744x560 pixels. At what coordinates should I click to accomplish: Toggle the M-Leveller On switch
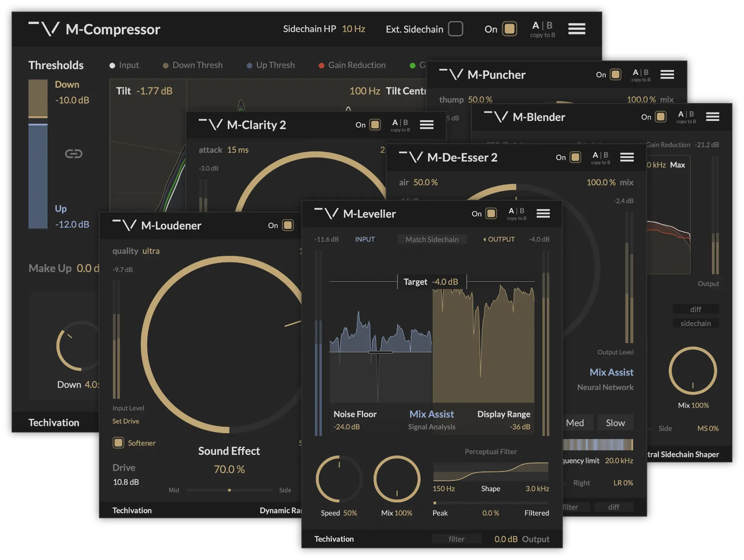point(491,213)
